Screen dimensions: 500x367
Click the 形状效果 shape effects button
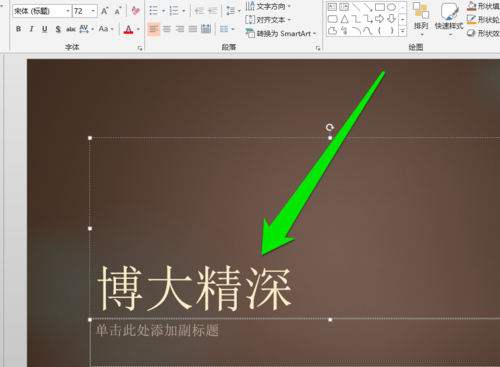point(483,33)
